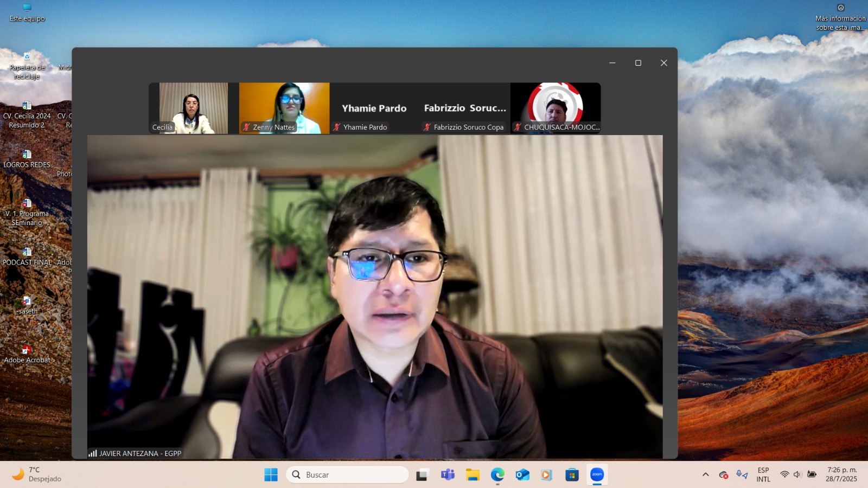Open the volume control in system tray
Screen dimensions: 868x488
click(x=797, y=475)
